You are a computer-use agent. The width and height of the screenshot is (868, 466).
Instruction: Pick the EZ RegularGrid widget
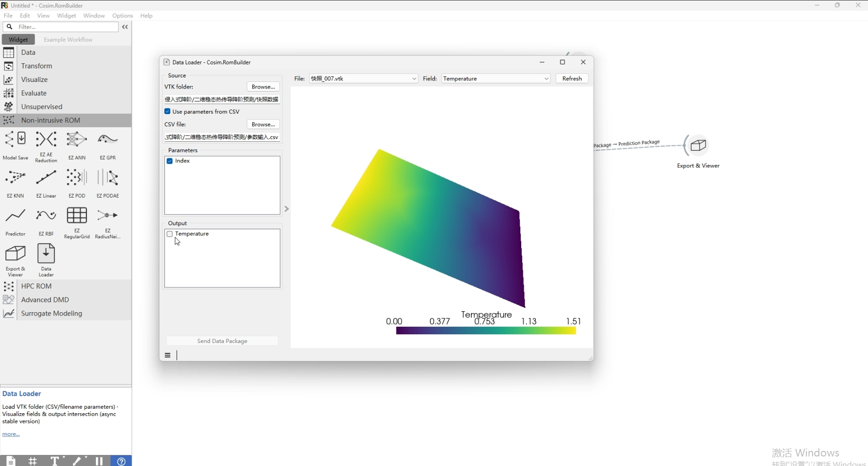77,222
